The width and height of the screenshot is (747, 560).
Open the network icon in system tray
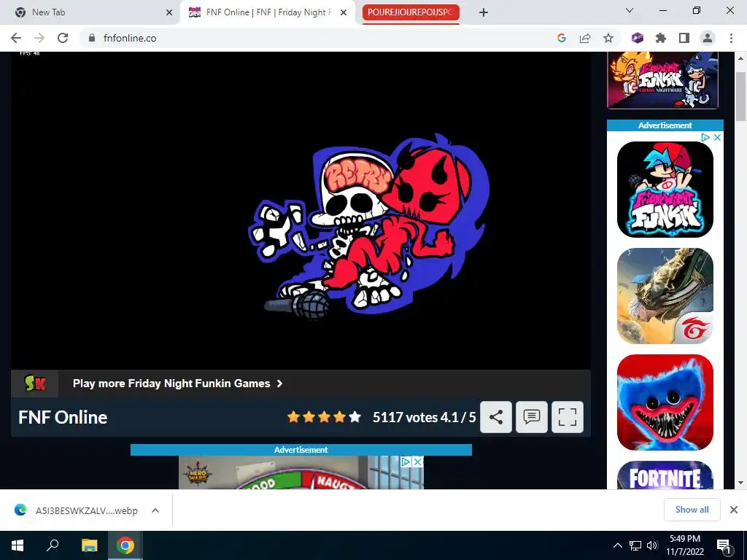(635, 545)
